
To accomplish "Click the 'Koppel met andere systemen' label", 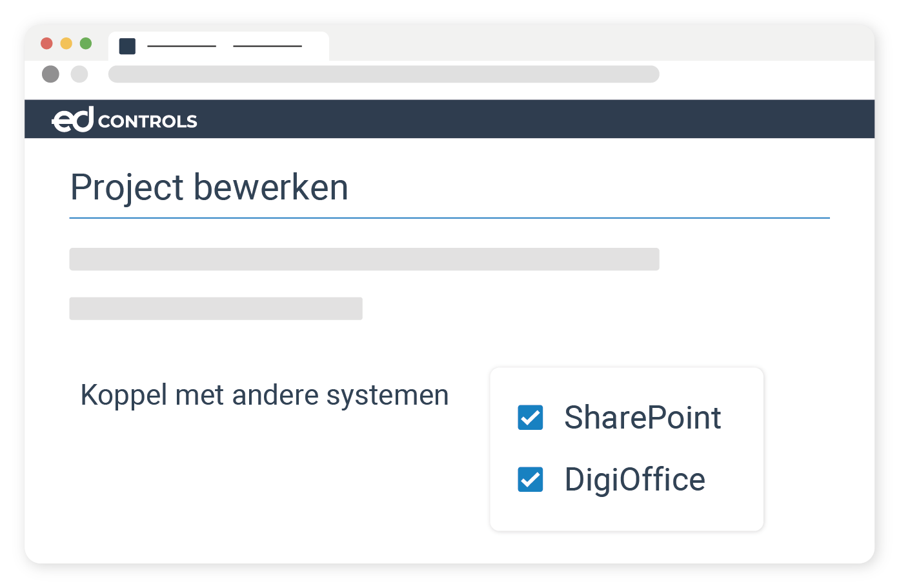I will coord(265,395).
